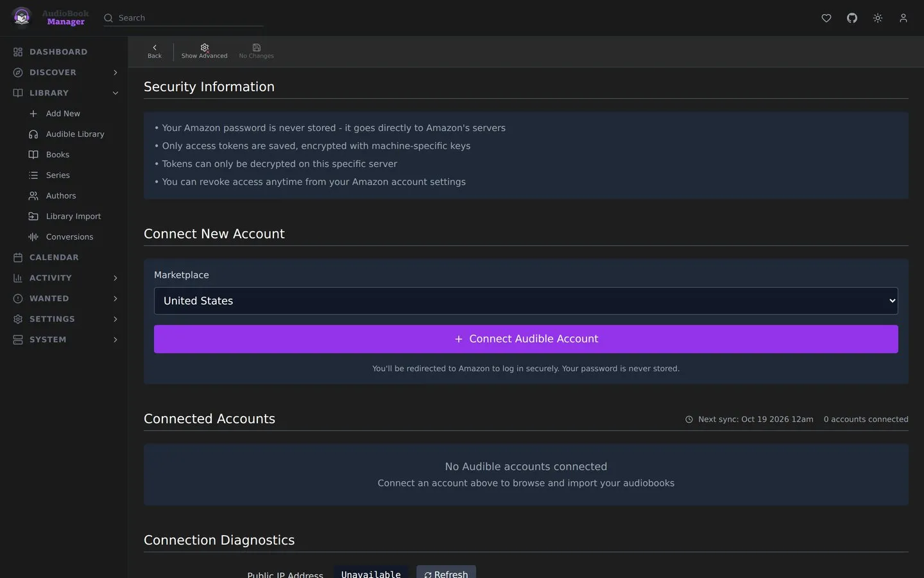This screenshot has height=578, width=924.
Task: Click the Refresh diagnostics button
Action: click(x=446, y=573)
